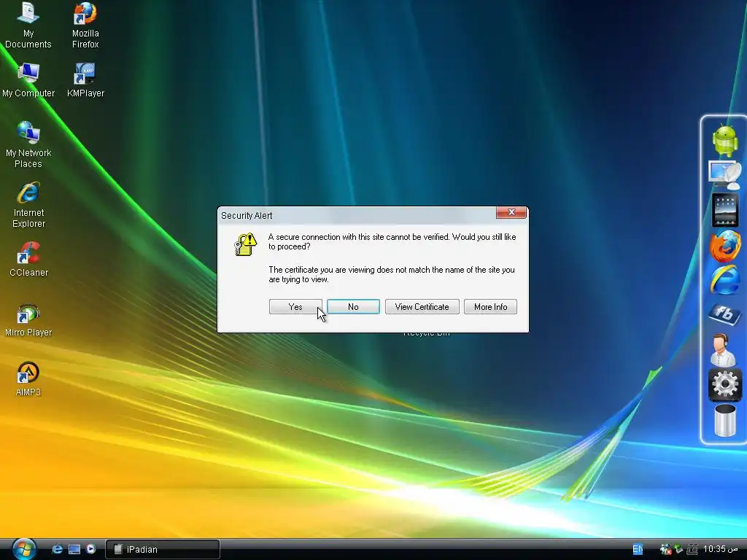The height and width of the screenshot is (560, 747).
Task: Select My Network Places icon
Action: (28, 145)
